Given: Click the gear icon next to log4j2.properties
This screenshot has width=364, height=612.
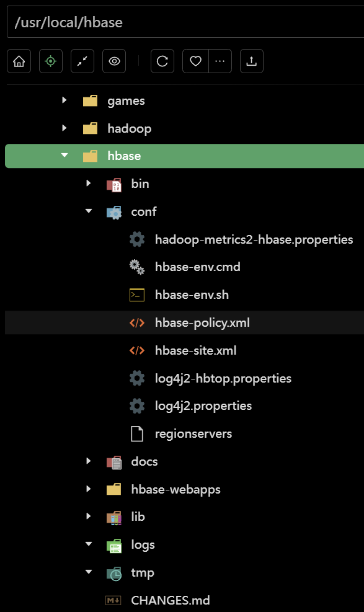Looking at the screenshot, I should [x=138, y=406].
